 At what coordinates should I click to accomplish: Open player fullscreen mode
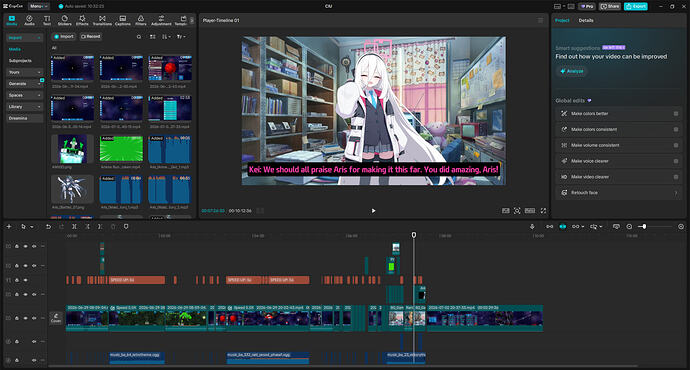pyautogui.click(x=543, y=211)
